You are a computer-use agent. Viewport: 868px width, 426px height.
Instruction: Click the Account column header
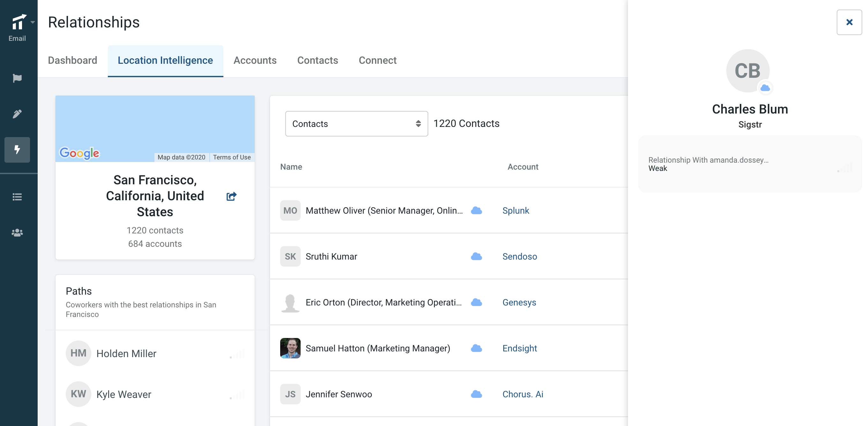point(523,167)
